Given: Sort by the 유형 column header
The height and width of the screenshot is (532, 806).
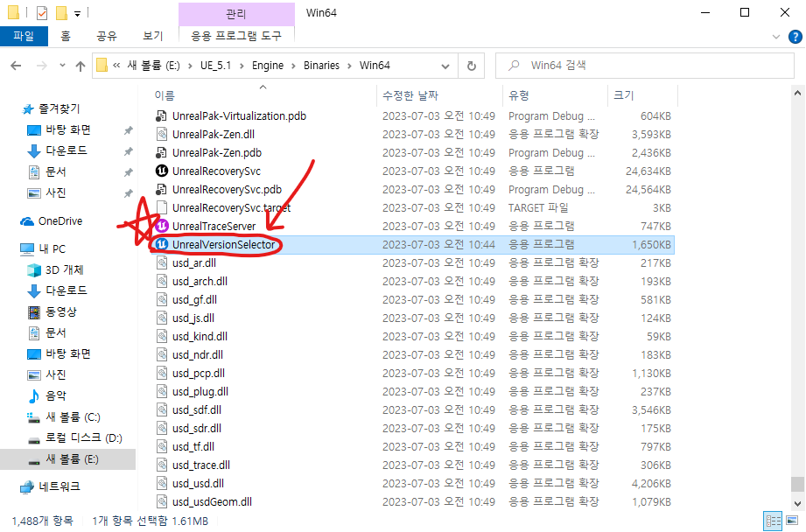Looking at the screenshot, I should pos(519,95).
